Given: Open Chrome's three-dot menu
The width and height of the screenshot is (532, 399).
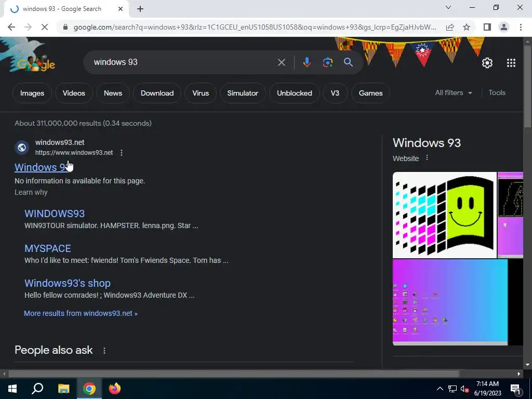Looking at the screenshot, I should point(521,27).
